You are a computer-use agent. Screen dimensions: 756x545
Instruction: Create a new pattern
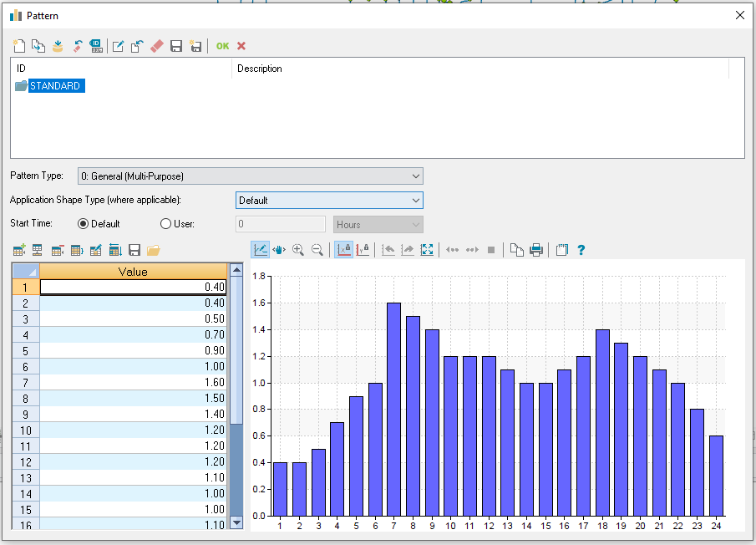pos(18,46)
